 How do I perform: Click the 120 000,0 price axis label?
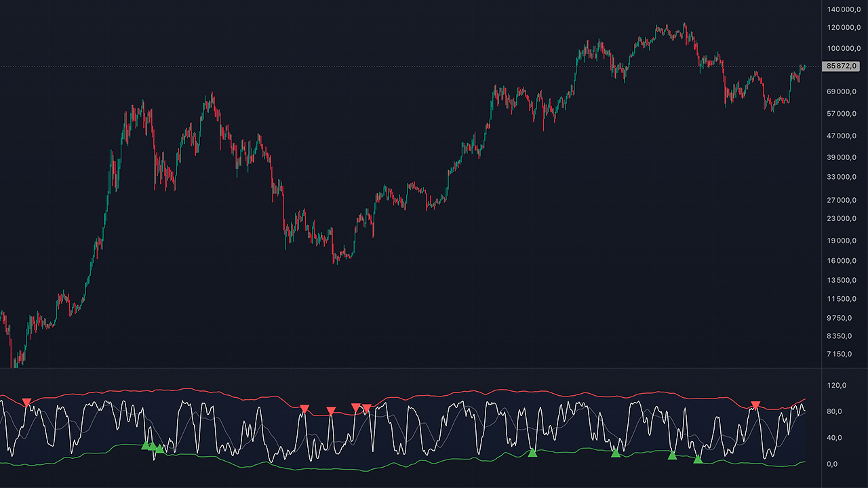pyautogui.click(x=843, y=28)
